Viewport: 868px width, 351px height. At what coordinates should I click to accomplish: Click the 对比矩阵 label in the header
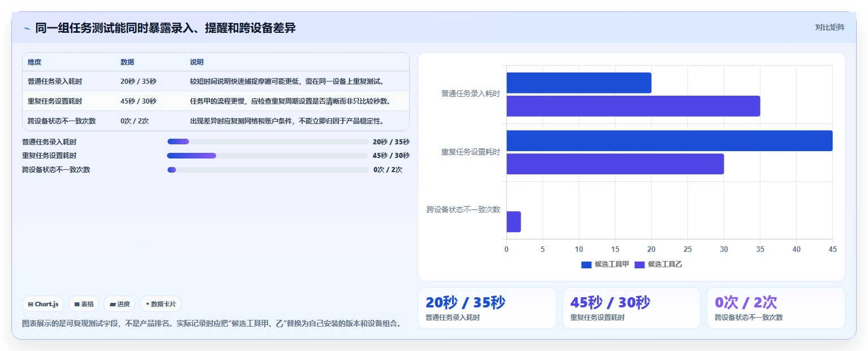(830, 28)
